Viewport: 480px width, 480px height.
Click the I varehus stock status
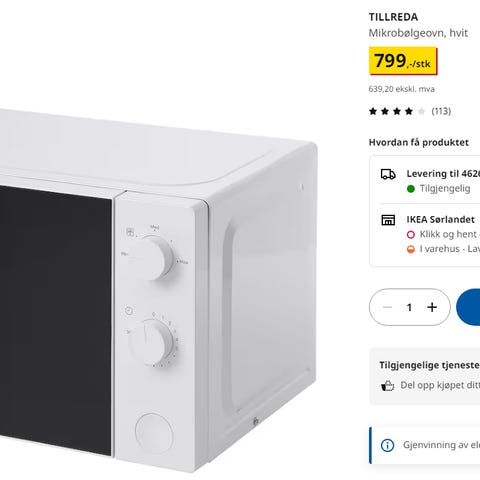click(x=443, y=249)
